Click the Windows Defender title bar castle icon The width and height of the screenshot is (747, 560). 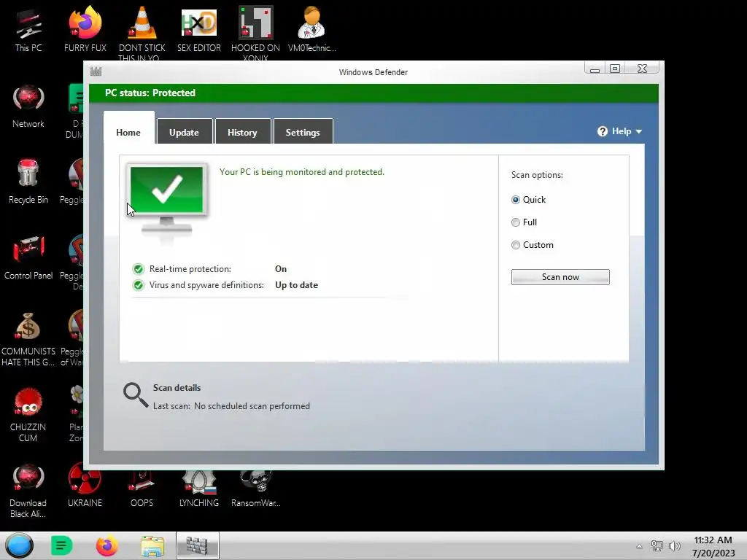pyautogui.click(x=96, y=71)
